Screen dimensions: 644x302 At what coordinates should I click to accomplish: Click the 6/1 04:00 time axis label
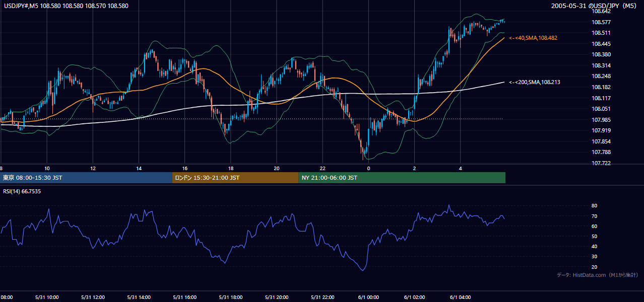pos(460,297)
